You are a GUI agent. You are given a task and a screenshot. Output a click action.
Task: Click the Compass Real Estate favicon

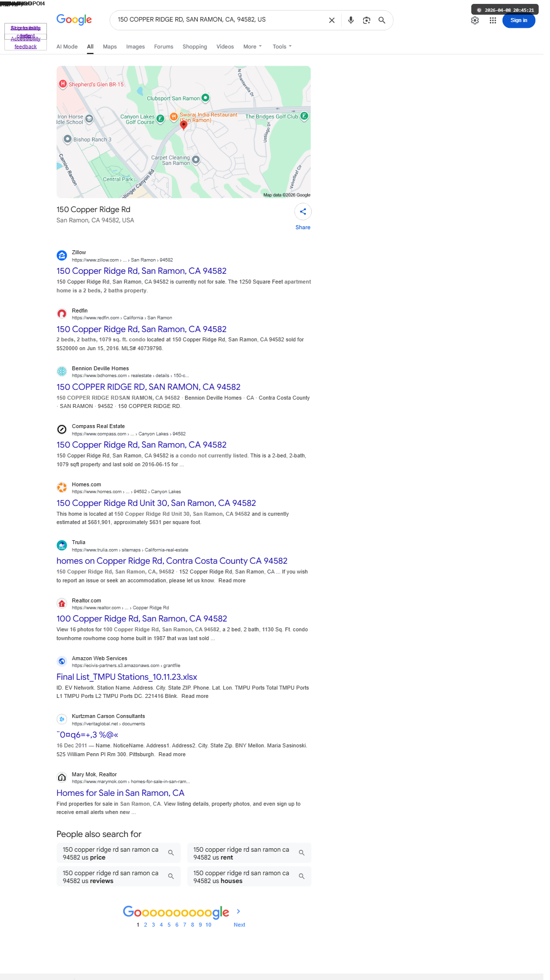[x=62, y=430]
